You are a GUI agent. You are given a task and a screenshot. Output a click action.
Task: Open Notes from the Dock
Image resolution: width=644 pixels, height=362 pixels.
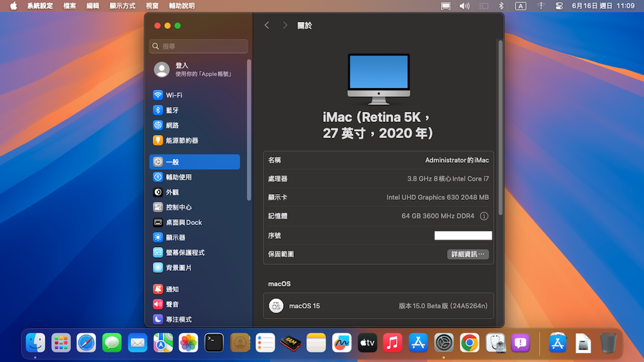316,343
